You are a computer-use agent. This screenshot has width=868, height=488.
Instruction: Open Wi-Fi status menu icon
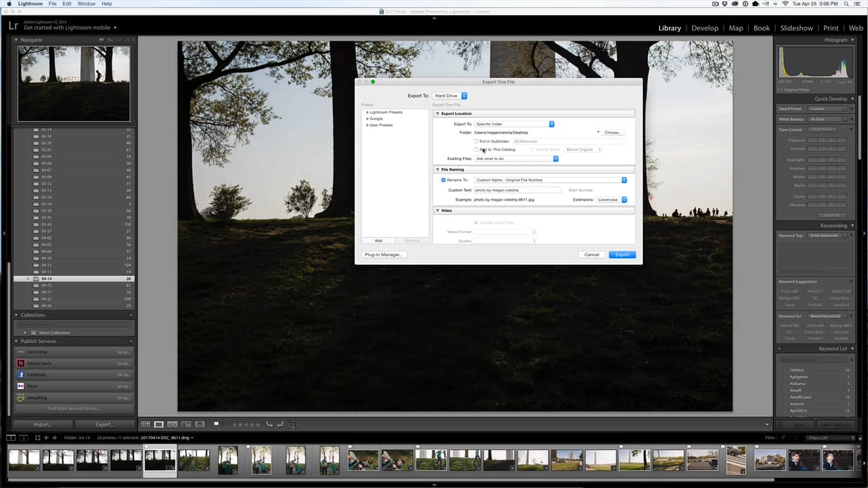click(786, 4)
